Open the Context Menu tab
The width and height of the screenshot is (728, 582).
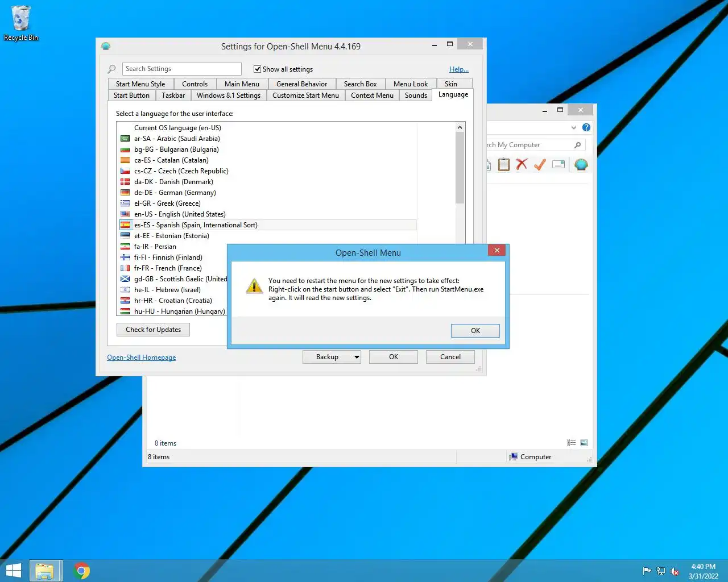coord(372,95)
